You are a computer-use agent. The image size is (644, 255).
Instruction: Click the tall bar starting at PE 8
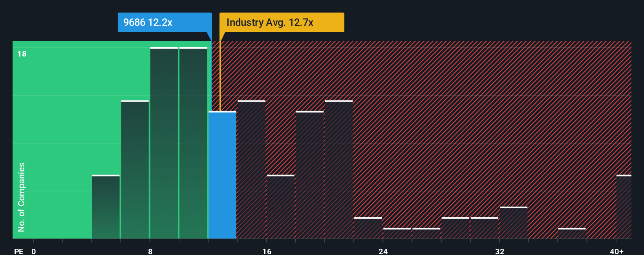coord(164,143)
